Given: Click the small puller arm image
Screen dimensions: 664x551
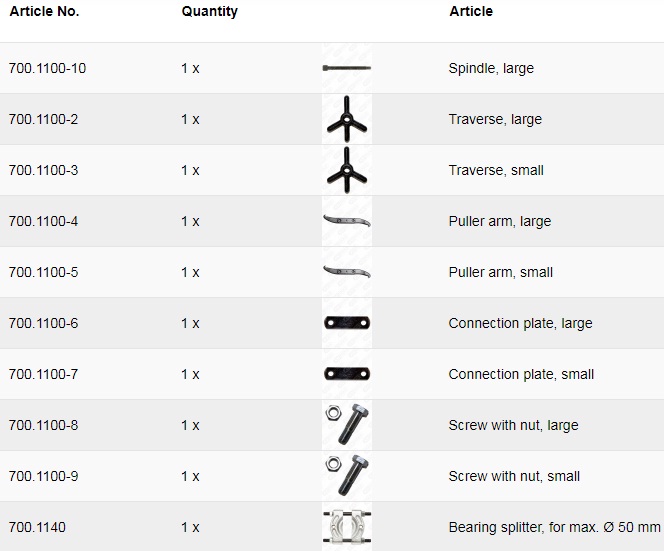Looking at the screenshot, I should [x=347, y=272].
